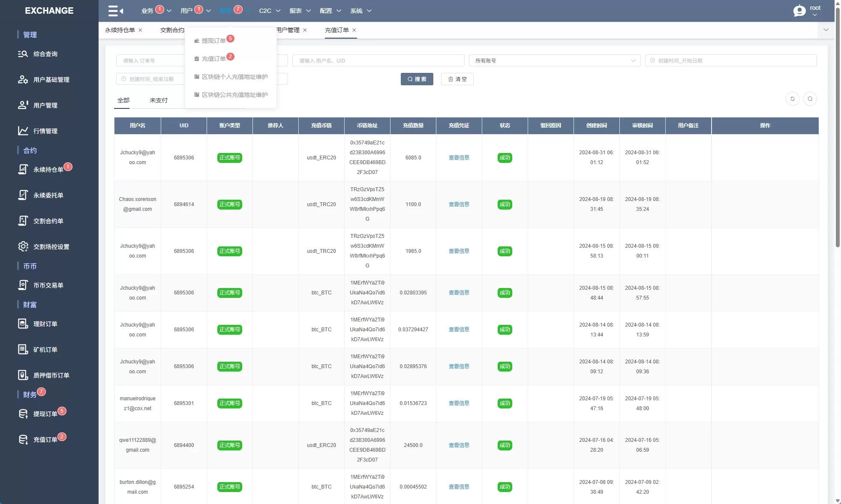
Task: Open 矿机订单 in sidebar
Action: (x=45, y=350)
